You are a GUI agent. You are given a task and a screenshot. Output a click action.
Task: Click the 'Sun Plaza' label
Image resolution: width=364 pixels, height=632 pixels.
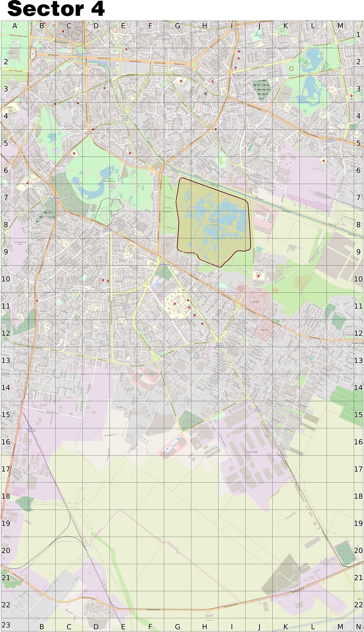(168, 245)
